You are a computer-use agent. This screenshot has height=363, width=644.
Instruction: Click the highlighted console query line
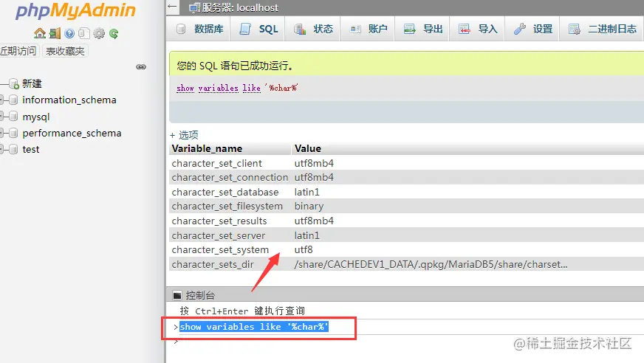[254, 327]
